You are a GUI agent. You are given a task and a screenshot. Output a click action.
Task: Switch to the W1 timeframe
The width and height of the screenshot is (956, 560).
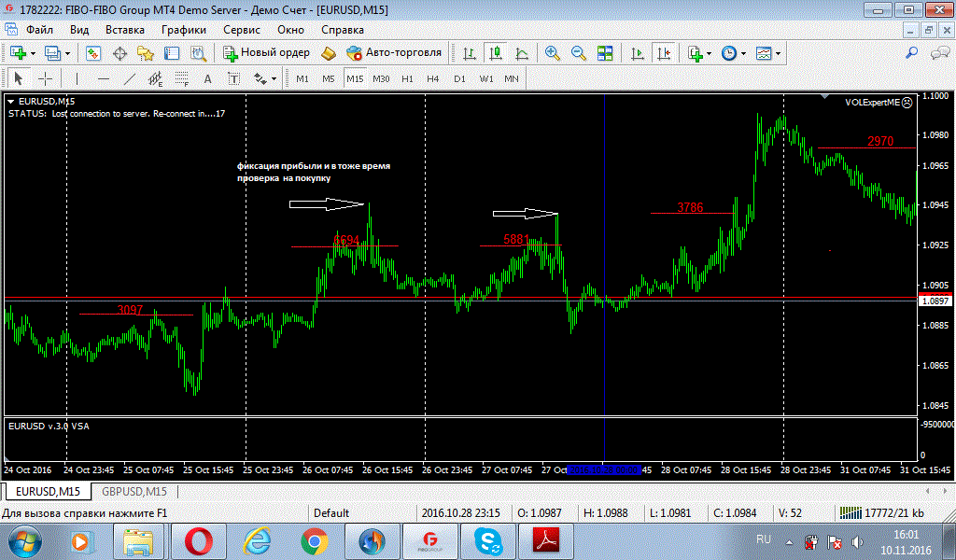pyautogui.click(x=485, y=78)
